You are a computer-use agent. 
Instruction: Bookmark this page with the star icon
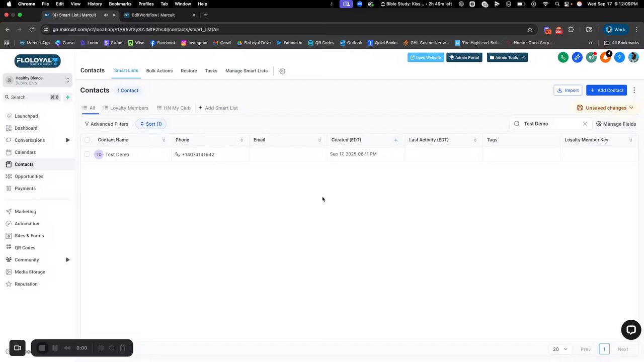(x=530, y=29)
